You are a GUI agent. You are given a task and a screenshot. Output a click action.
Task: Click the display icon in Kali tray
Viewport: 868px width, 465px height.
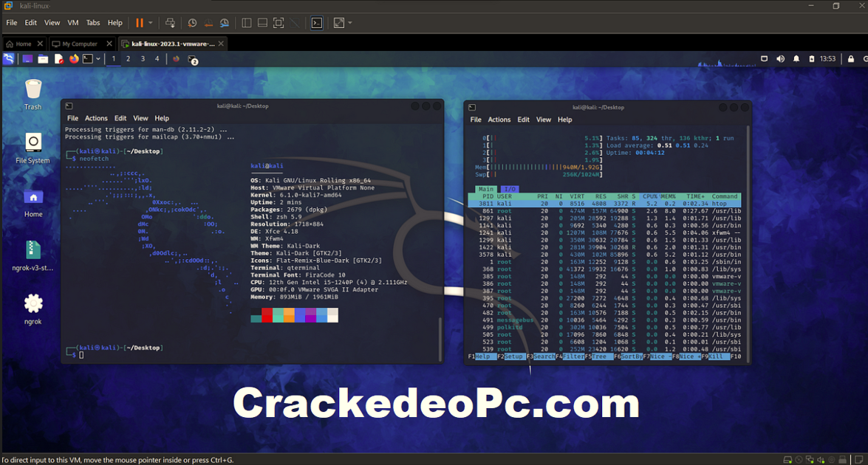[x=764, y=58]
